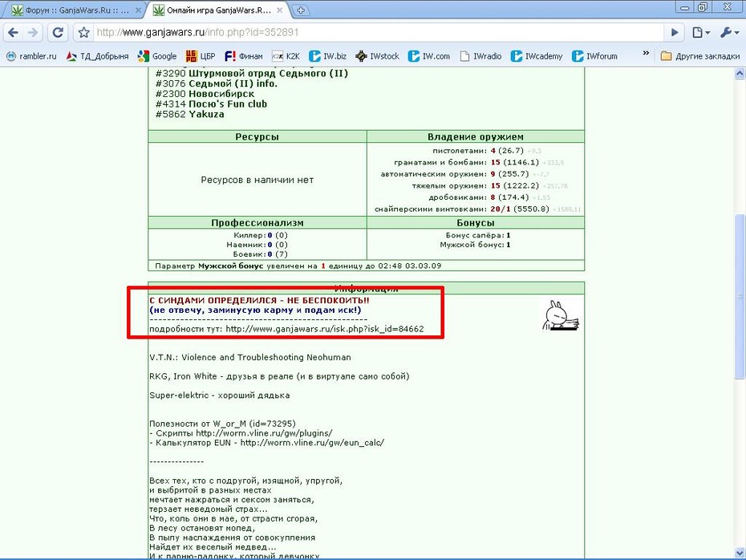Open syndicate Посю's Fun club

tap(228, 104)
